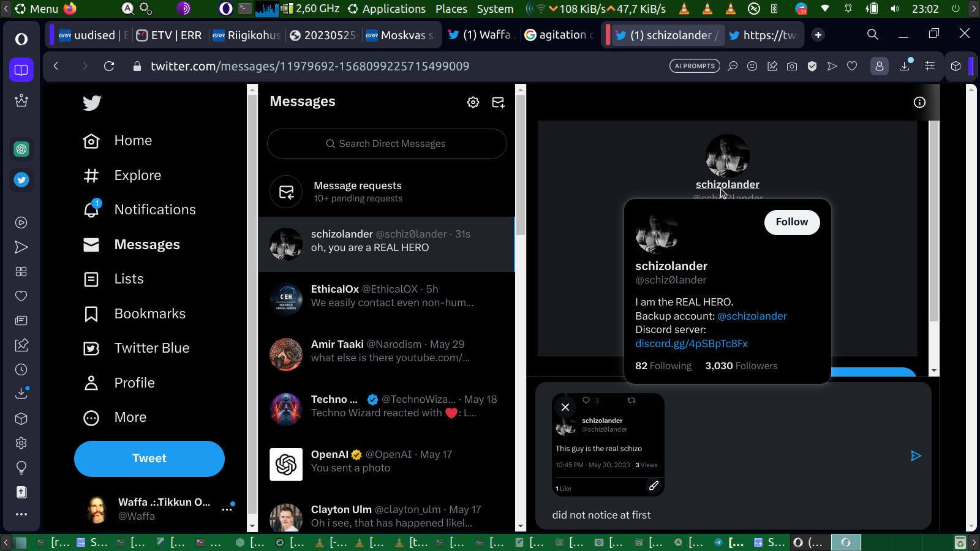Send the direct message
Image resolution: width=980 pixels, height=551 pixels.
pyautogui.click(x=916, y=455)
